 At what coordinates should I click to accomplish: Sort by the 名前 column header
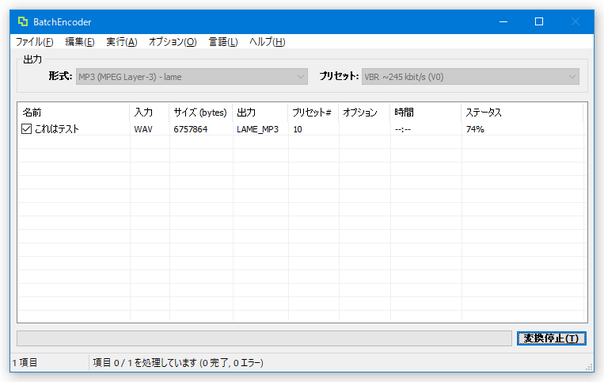(x=74, y=112)
